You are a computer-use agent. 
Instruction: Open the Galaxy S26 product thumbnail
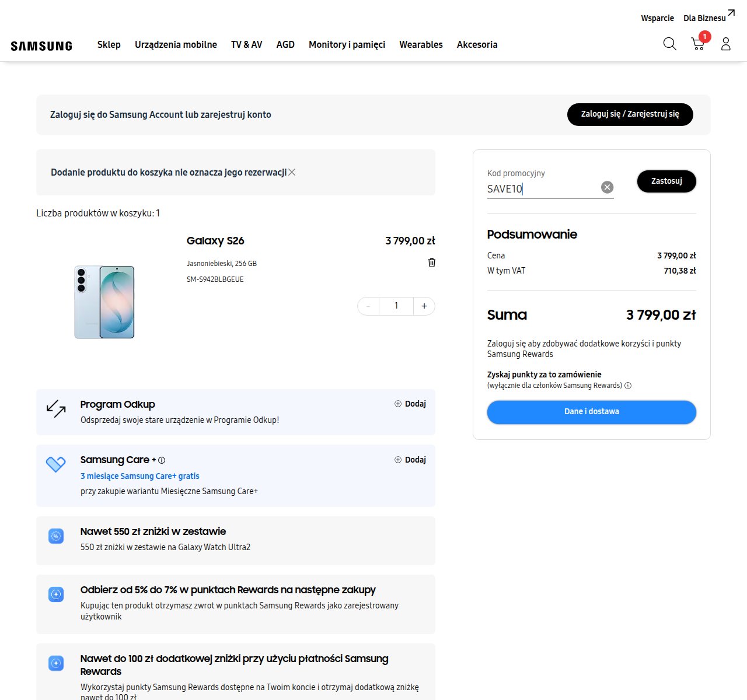click(104, 302)
